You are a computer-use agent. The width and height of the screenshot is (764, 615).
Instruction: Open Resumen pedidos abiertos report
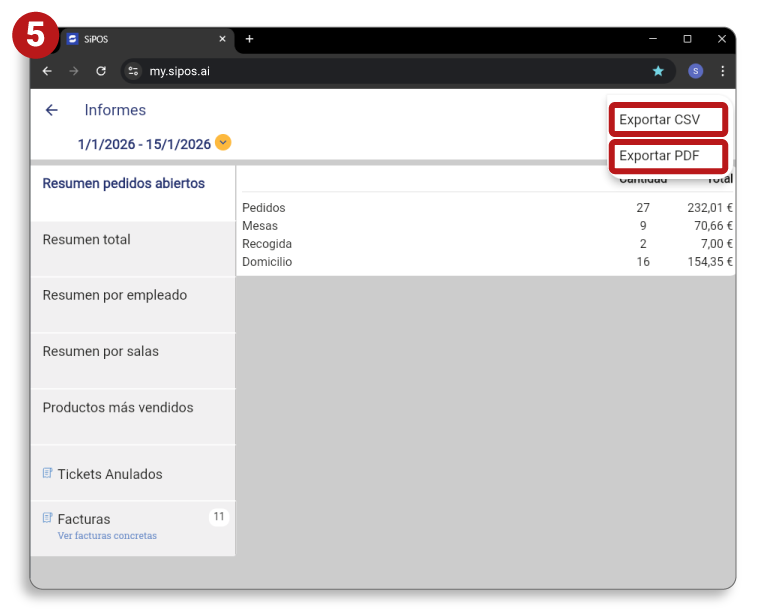point(124,184)
